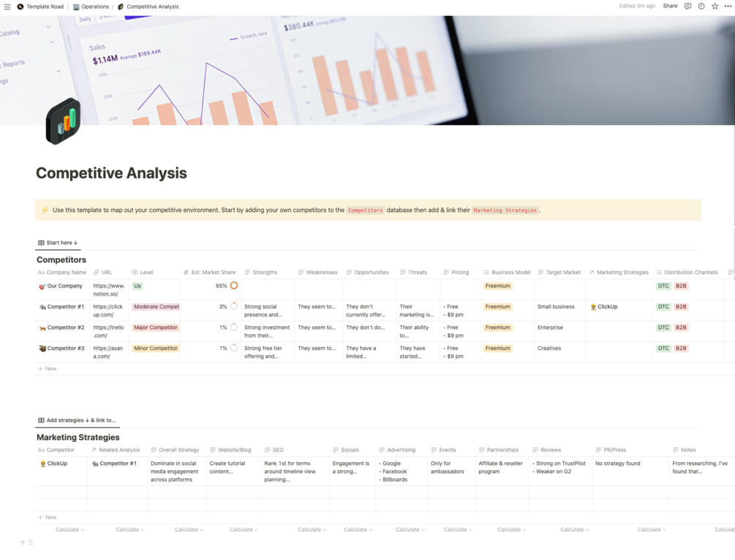The width and height of the screenshot is (735, 560).
Task: Open the asana.com URL link
Action: click(x=108, y=352)
